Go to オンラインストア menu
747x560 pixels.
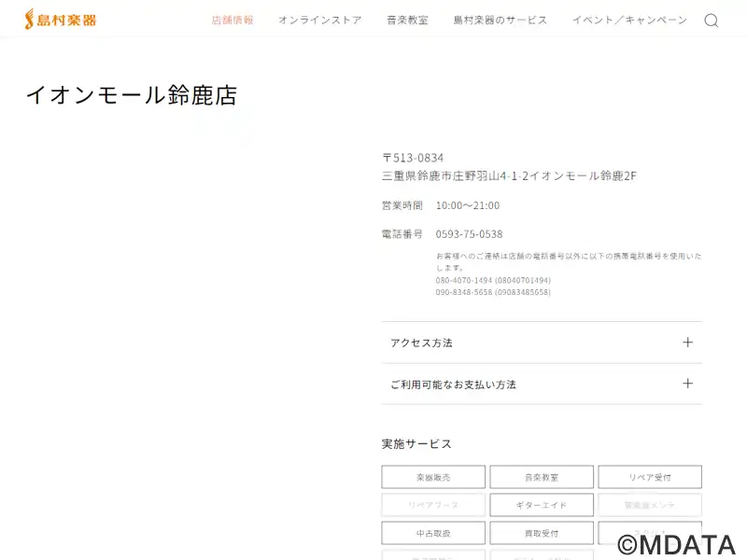click(320, 20)
